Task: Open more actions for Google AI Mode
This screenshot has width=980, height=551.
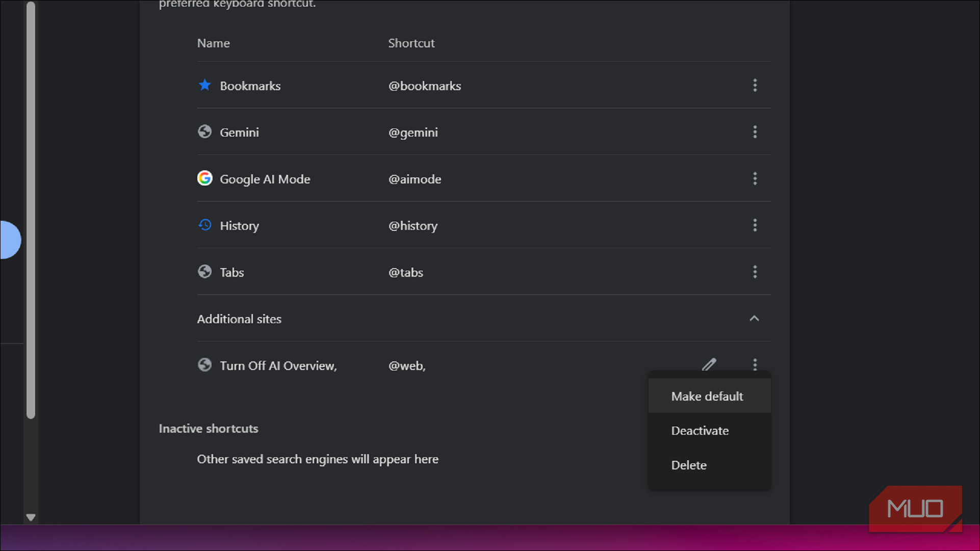Action: coord(755,178)
